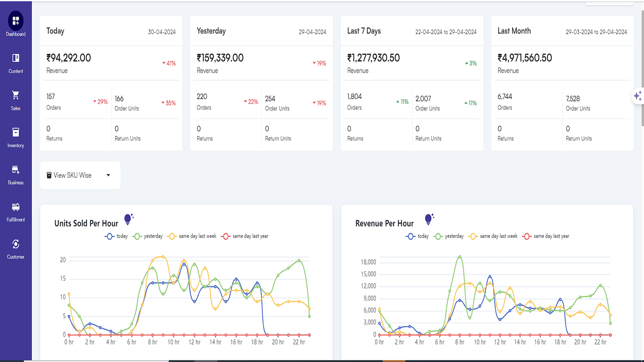
Task: Expand the sparkle AI assistant flyout on the right edge
Action: click(x=638, y=97)
